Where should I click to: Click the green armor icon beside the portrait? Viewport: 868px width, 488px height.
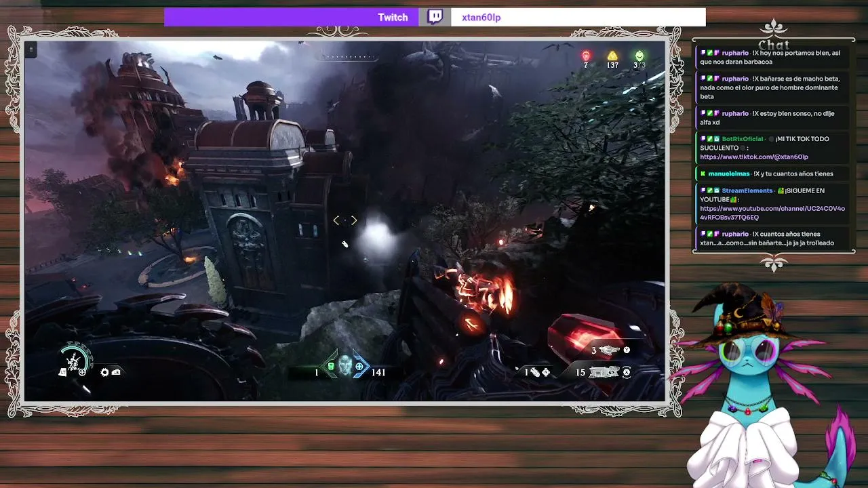tap(331, 367)
